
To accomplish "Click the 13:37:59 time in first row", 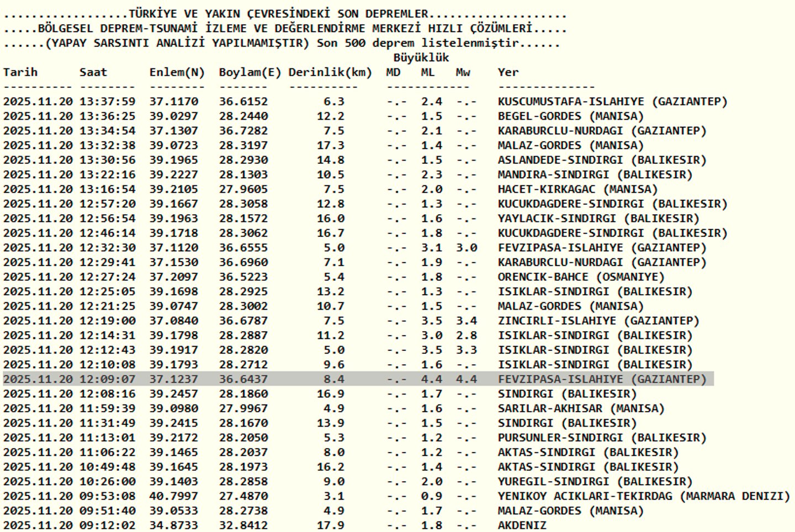I will (107, 102).
